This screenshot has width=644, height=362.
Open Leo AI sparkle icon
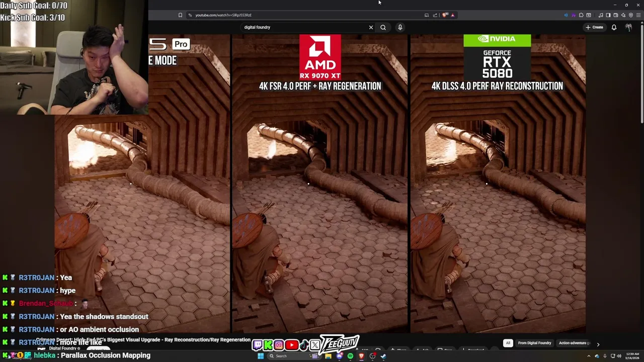click(x=623, y=15)
